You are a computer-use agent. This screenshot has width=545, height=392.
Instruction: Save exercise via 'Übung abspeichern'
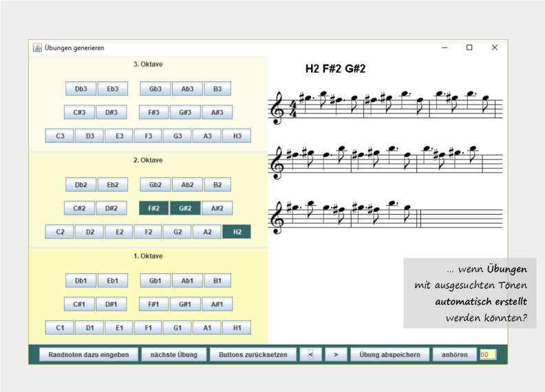(389, 355)
